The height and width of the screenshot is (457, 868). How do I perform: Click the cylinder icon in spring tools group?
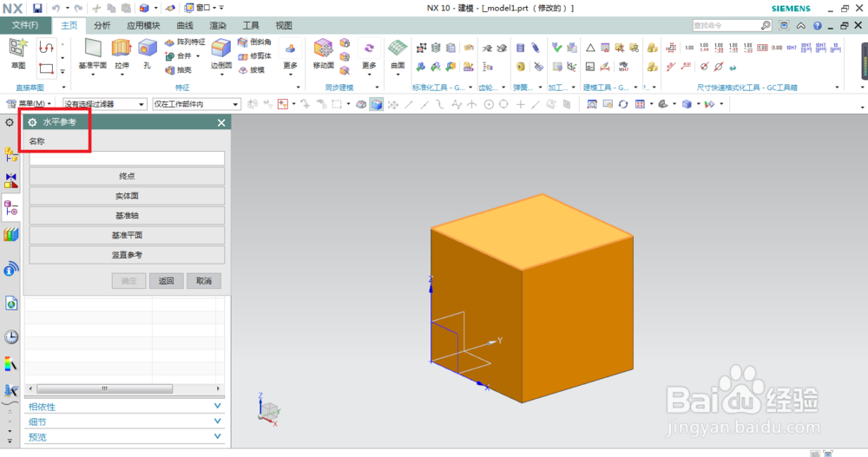[x=520, y=49]
